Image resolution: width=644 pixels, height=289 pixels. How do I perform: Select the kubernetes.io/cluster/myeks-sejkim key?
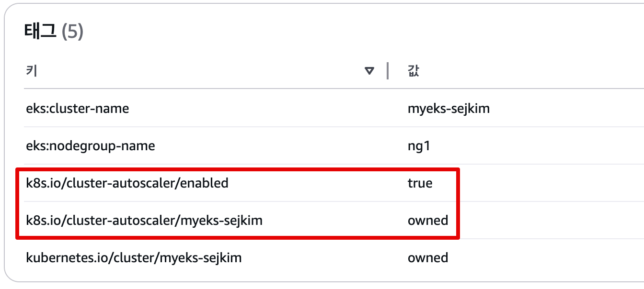tap(134, 258)
